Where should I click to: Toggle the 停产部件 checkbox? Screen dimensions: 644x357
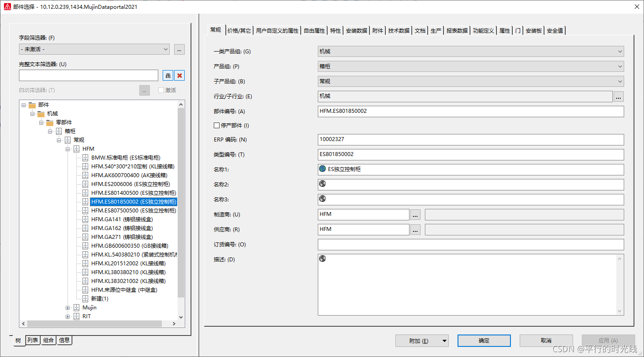(x=216, y=125)
